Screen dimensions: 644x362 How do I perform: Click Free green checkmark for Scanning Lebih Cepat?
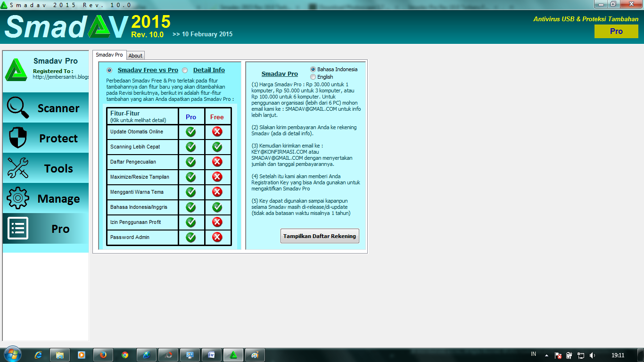pos(217,147)
